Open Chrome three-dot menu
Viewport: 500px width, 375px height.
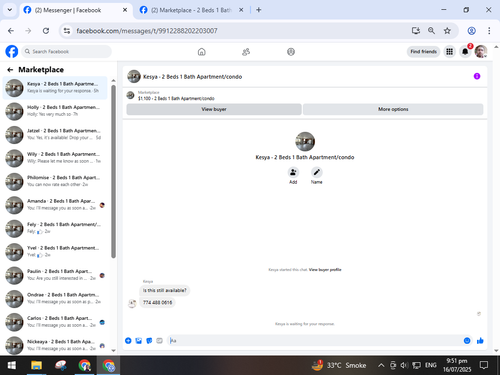[x=489, y=31]
